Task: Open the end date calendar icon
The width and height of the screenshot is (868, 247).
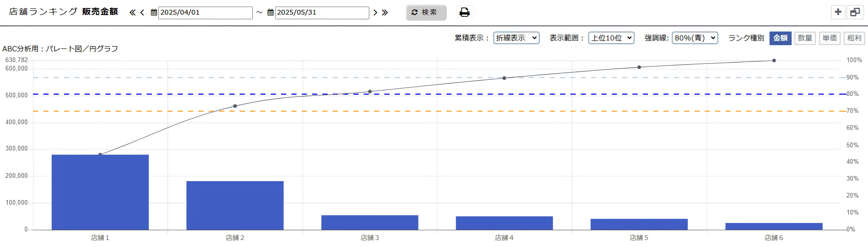Action: pos(270,13)
